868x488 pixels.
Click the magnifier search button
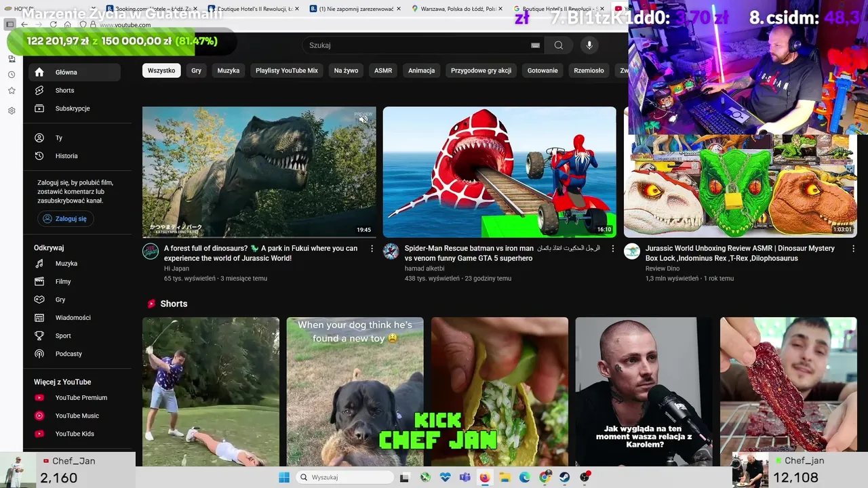[559, 45]
